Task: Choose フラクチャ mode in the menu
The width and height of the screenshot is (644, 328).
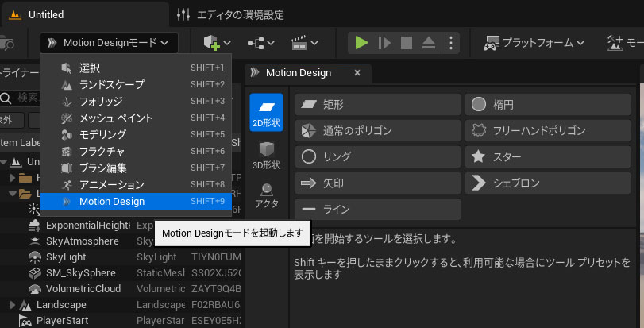Action: pos(136,152)
